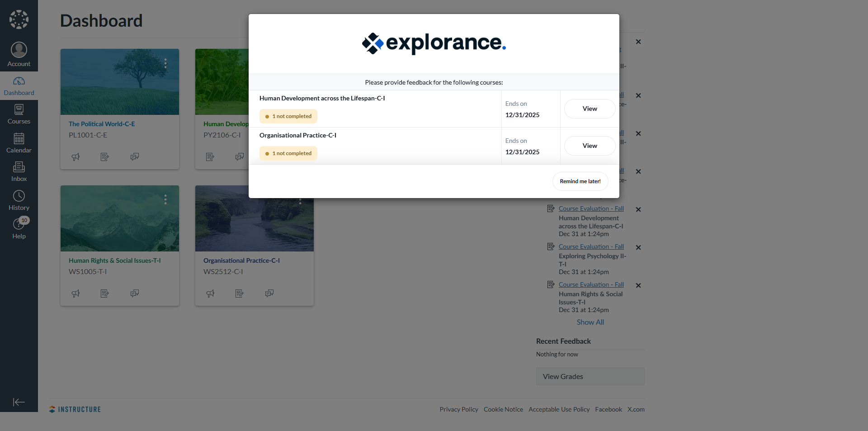
Task: Open the Acceptable Use Policy link
Action: click(559, 409)
